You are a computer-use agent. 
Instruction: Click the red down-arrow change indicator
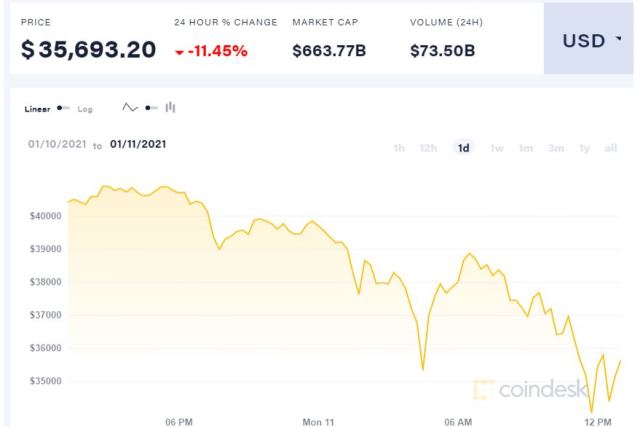pyautogui.click(x=180, y=50)
